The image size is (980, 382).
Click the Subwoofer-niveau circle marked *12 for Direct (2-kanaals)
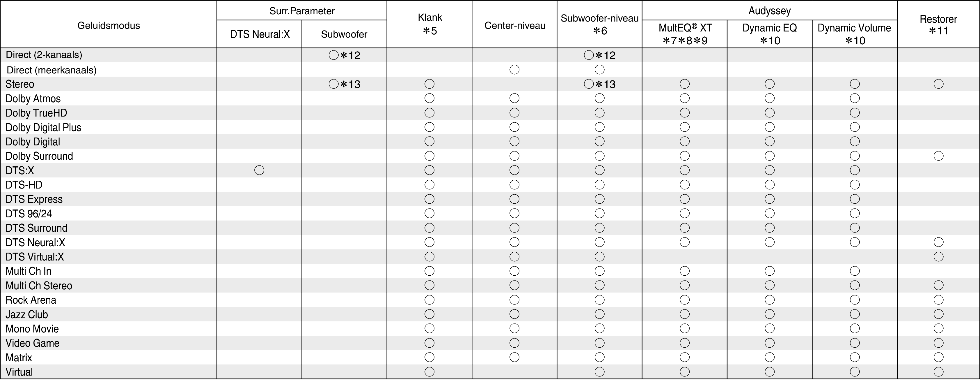tap(589, 55)
